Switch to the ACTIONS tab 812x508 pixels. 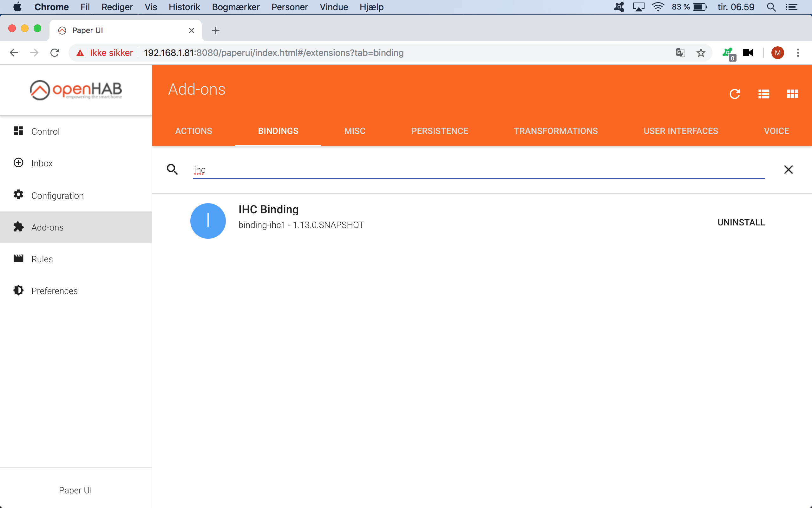pyautogui.click(x=193, y=131)
